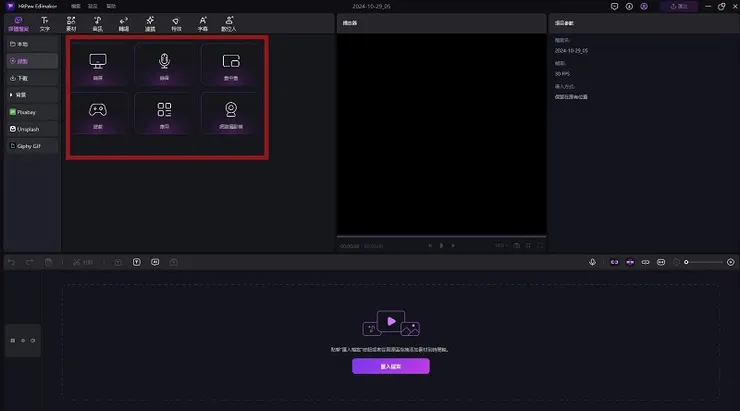Select the webcam recording card
Viewport: 740px width, 411px height.
(x=231, y=114)
